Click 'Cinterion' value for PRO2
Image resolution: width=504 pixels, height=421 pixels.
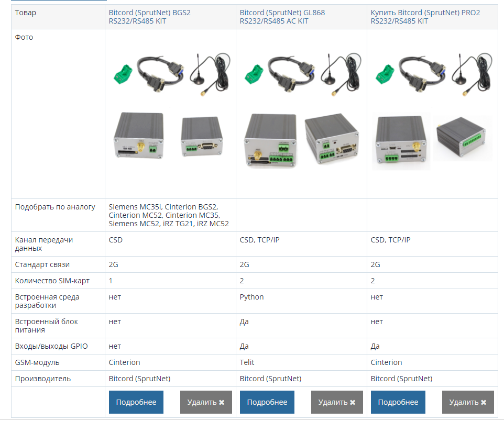coord(386,362)
